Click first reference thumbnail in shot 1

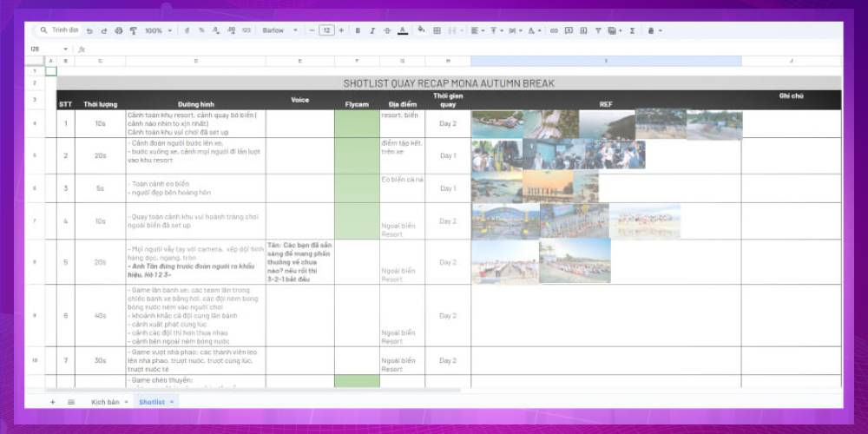(497, 124)
